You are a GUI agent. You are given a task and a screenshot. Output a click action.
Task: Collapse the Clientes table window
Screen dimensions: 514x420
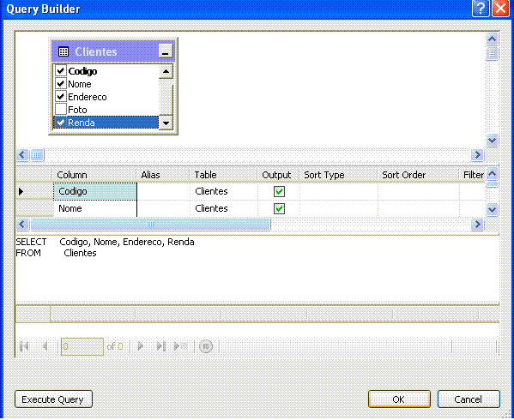coord(166,51)
